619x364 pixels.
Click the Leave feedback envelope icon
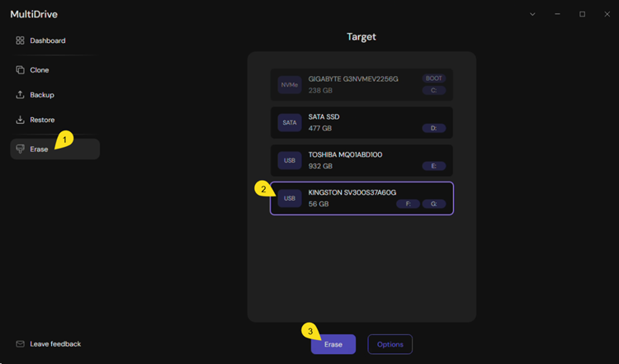[21, 343]
